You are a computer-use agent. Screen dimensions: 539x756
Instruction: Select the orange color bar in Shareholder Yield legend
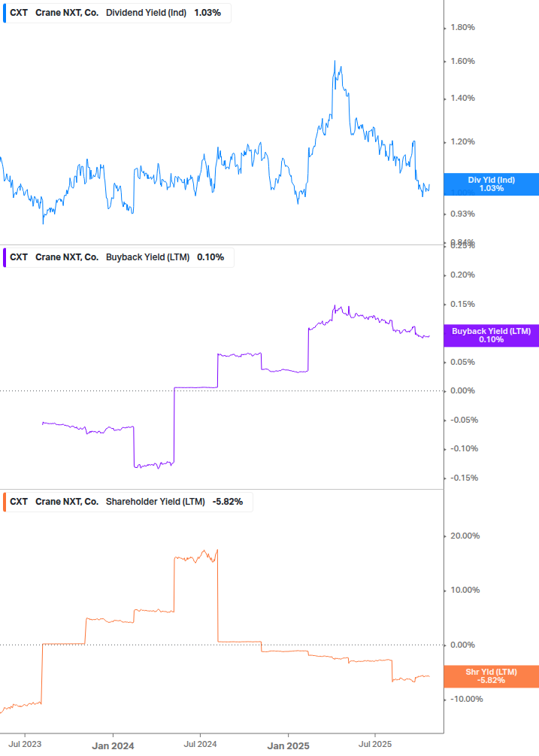coord(5,502)
